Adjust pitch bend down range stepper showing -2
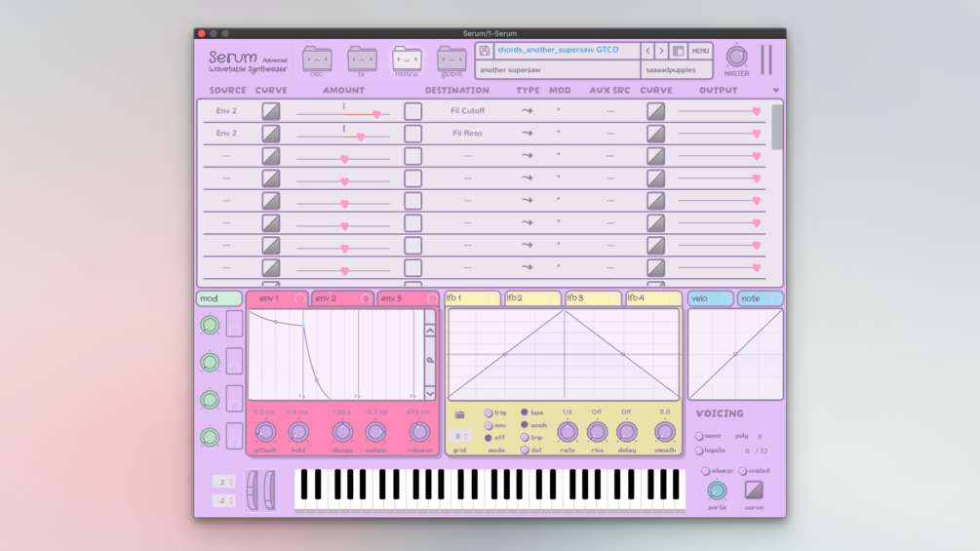 click(231, 500)
